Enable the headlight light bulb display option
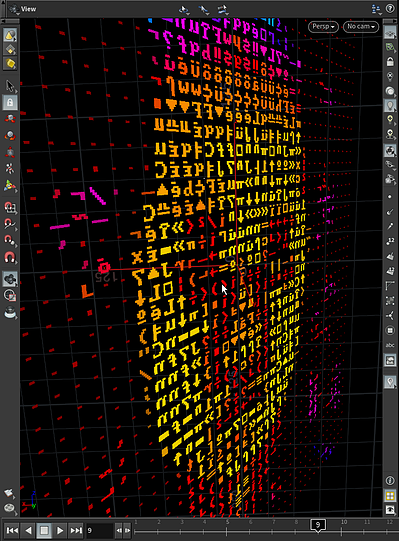The height and width of the screenshot is (541, 399). (390, 105)
